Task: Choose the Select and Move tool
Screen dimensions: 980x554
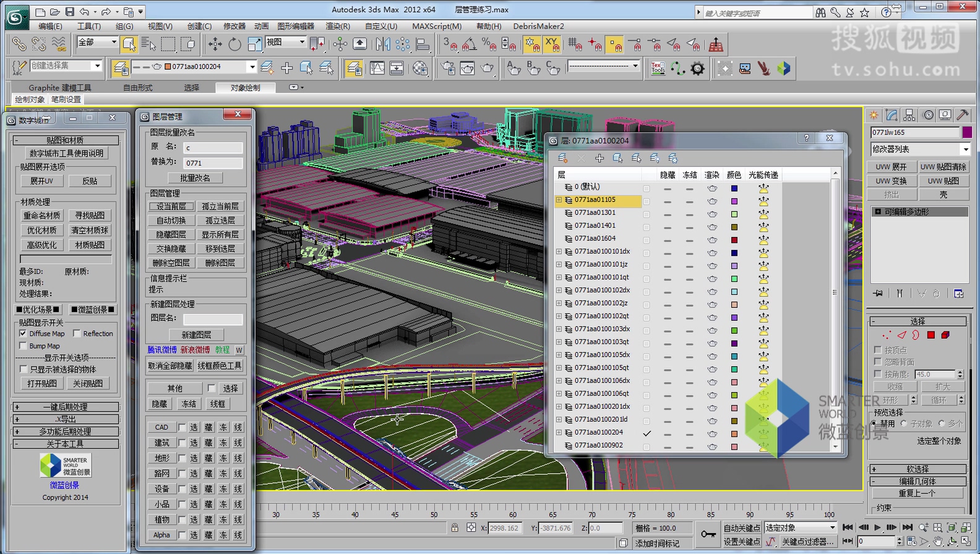Action: tap(215, 44)
